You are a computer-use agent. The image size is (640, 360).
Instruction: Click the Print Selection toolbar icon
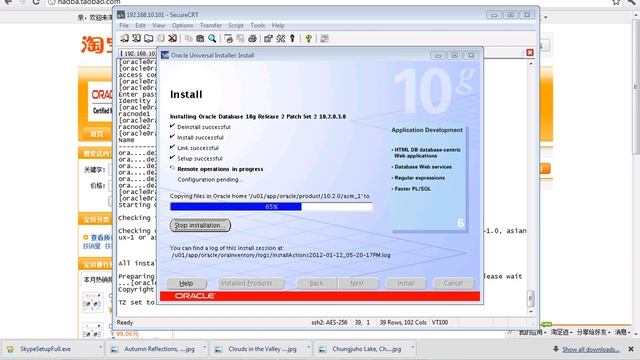[x=240, y=38]
